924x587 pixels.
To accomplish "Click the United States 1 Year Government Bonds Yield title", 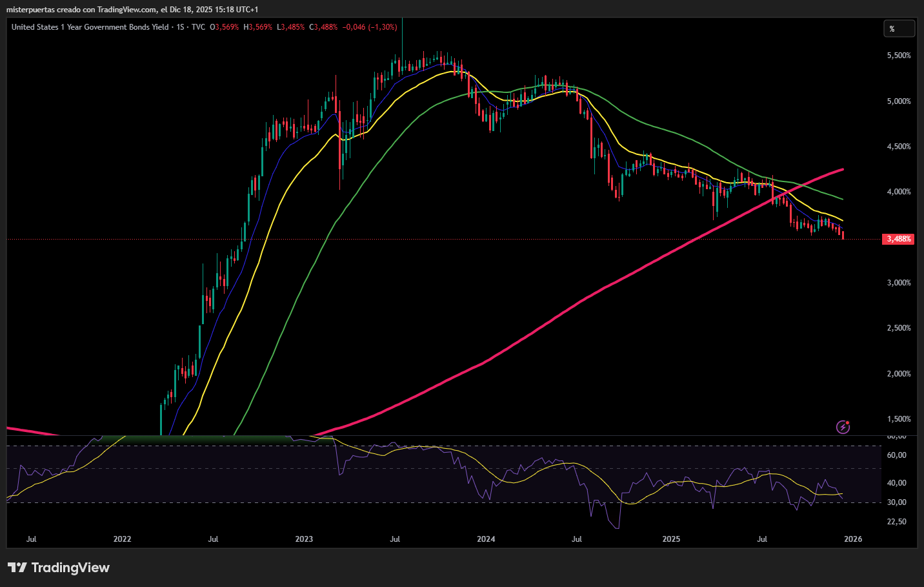I will click(x=90, y=27).
